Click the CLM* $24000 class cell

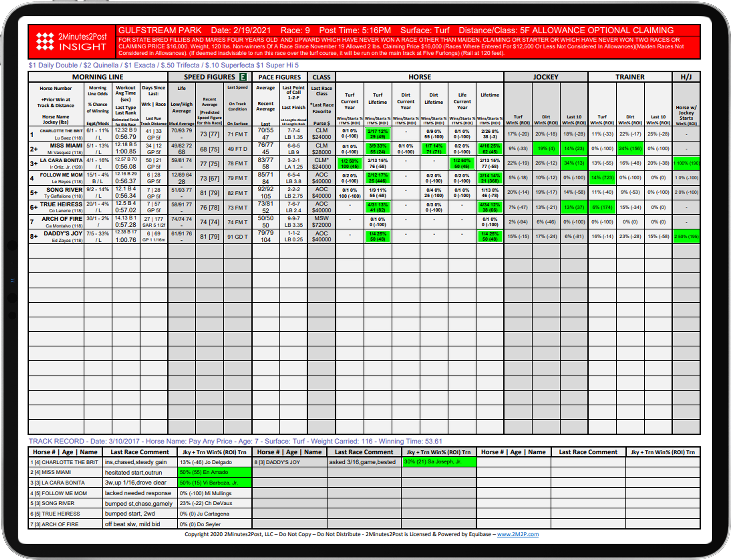tap(321, 163)
